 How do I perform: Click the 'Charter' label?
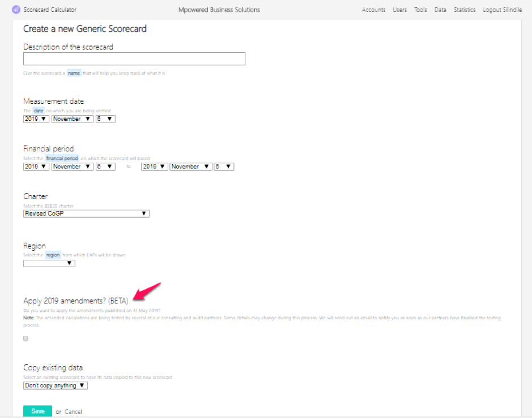35,196
